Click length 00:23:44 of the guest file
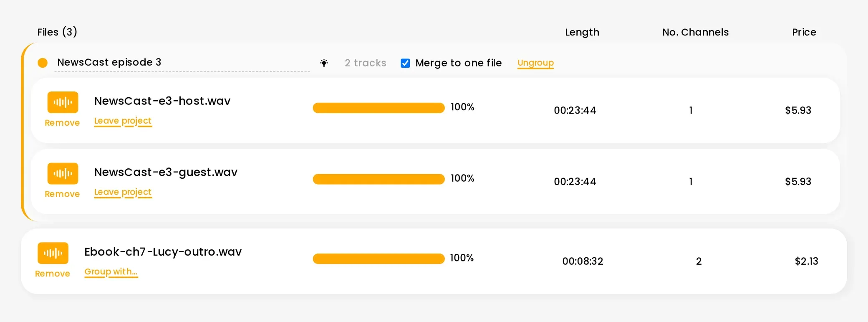This screenshot has height=322, width=868. click(575, 182)
